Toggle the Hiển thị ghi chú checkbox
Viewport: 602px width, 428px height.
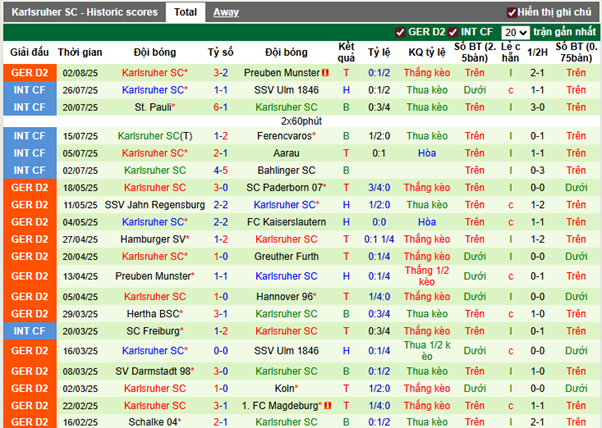(511, 13)
